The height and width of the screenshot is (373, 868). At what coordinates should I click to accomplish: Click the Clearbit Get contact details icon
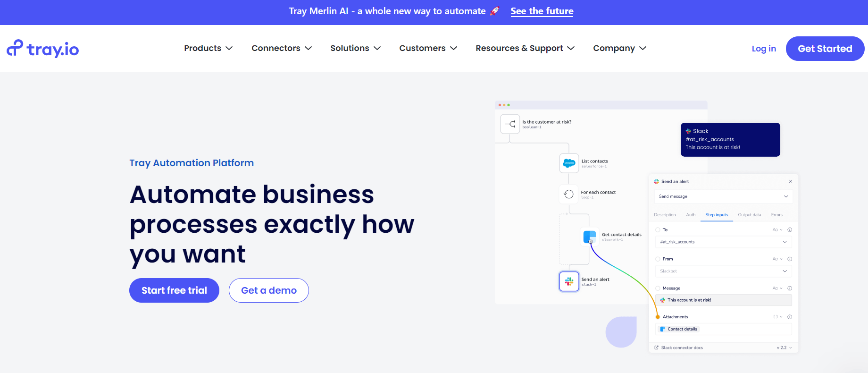coord(590,237)
